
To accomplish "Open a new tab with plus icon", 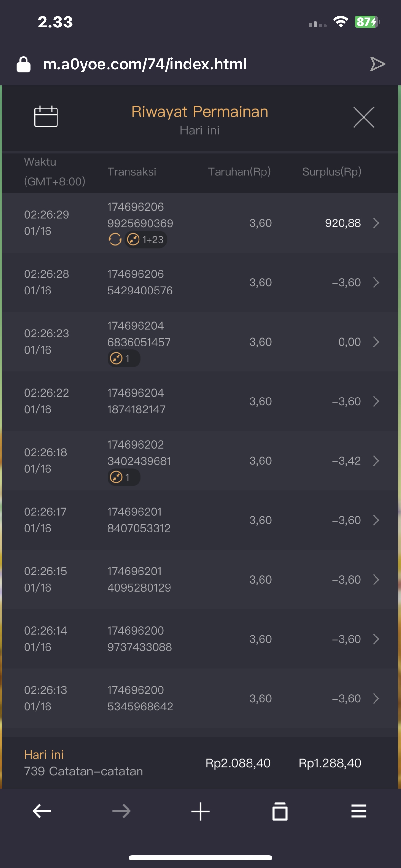I will (200, 811).
